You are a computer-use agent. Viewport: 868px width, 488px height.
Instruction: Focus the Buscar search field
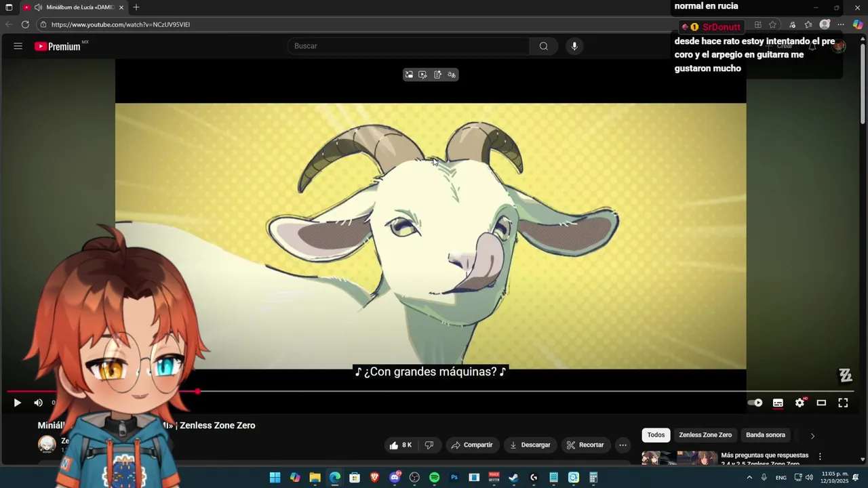click(x=409, y=46)
